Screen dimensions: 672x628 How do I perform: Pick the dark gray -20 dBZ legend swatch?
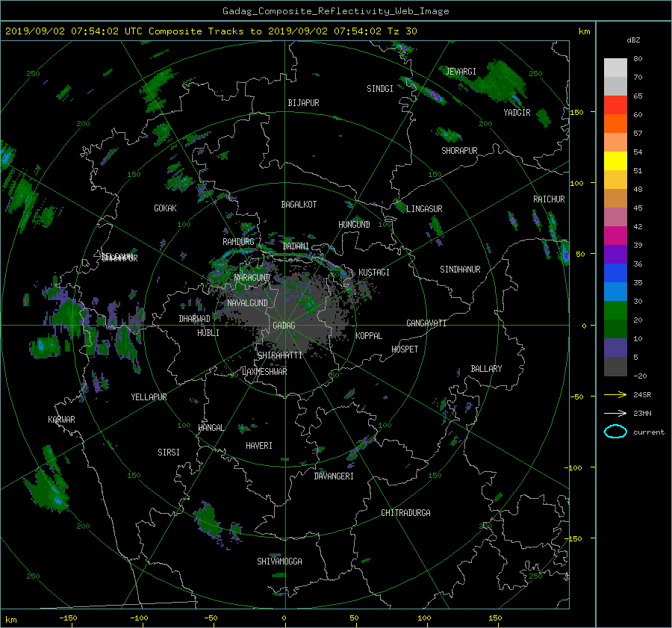[615, 367]
